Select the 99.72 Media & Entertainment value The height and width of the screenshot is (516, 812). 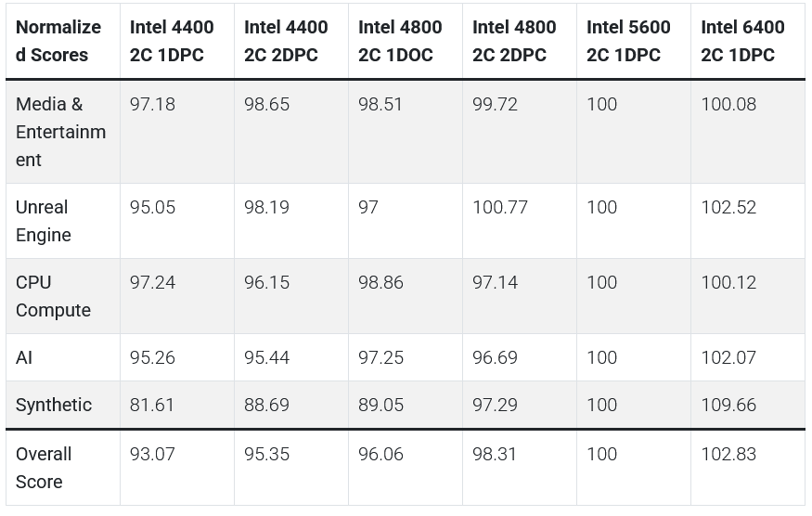click(495, 104)
